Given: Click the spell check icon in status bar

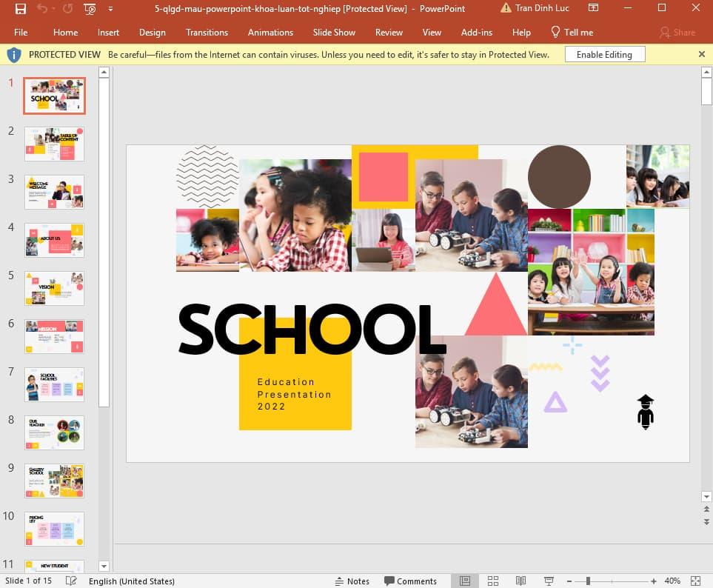Looking at the screenshot, I should pyautogui.click(x=71, y=581).
